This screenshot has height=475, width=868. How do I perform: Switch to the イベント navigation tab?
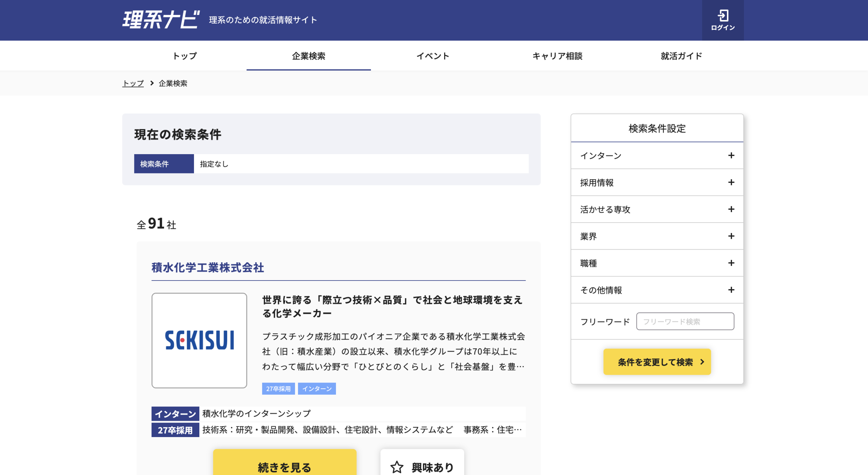coord(433,56)
